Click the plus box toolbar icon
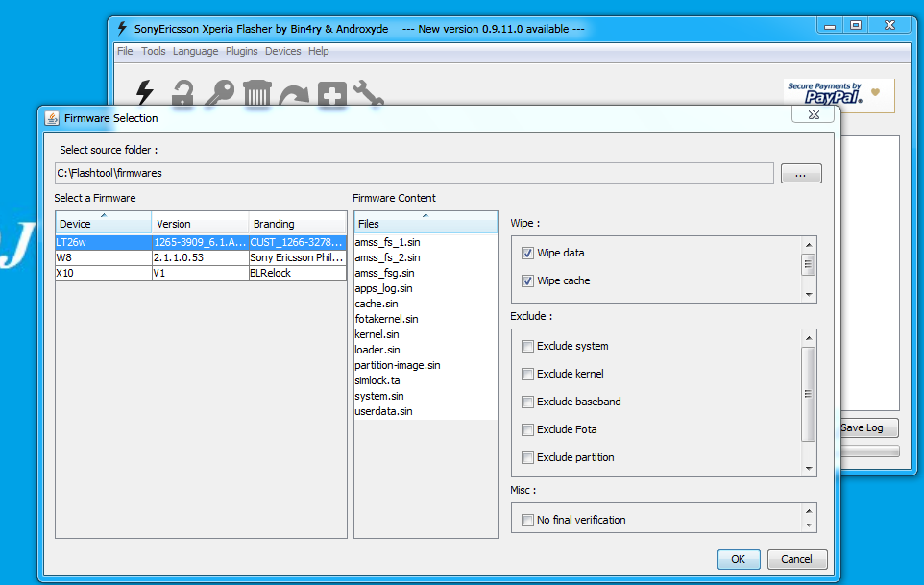This screenshot has width=924, height=585. coord(331,94)
